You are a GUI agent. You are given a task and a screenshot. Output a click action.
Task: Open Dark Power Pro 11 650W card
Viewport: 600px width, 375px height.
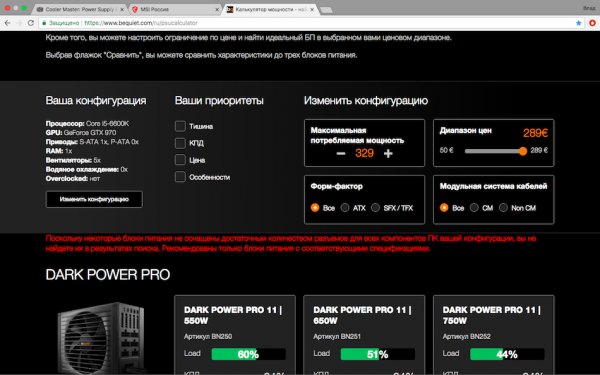364,335
